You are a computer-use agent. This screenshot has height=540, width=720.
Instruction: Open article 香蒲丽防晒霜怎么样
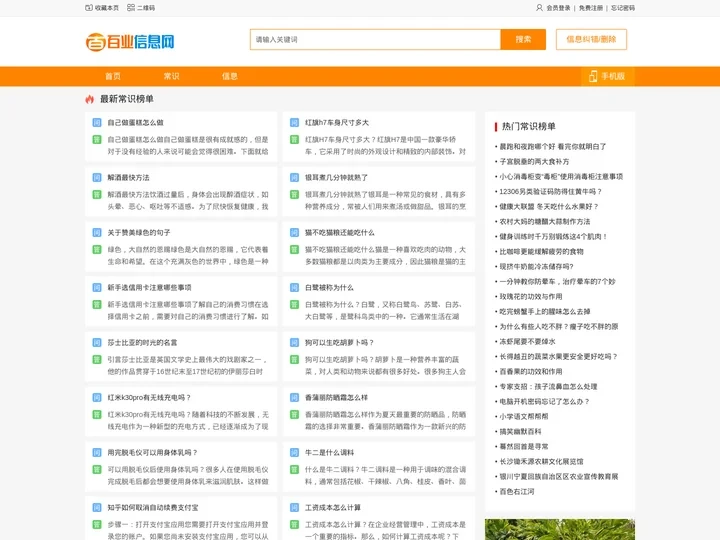[x=336, y=398]
